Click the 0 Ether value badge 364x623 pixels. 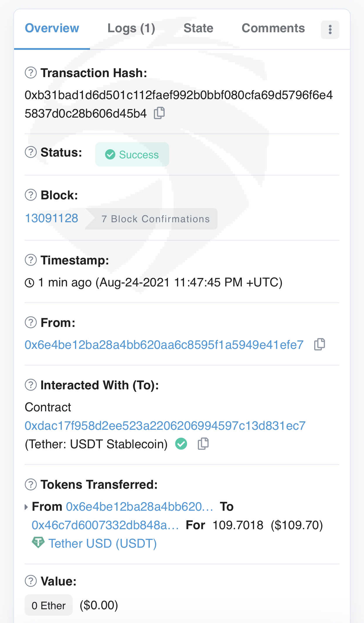pyautogui.click(x=49, y=605)
